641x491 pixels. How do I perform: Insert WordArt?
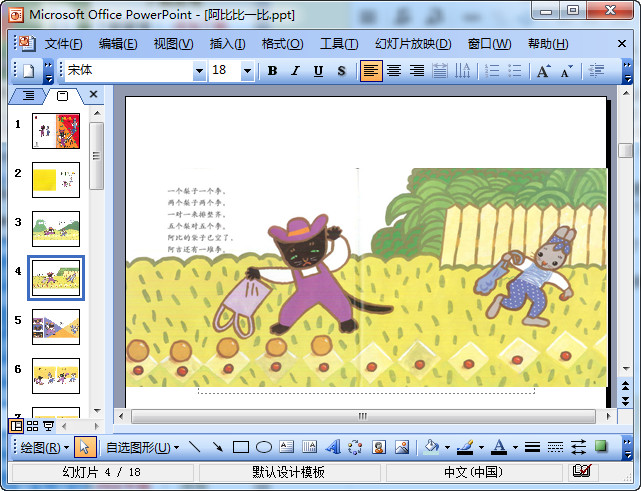333,447
